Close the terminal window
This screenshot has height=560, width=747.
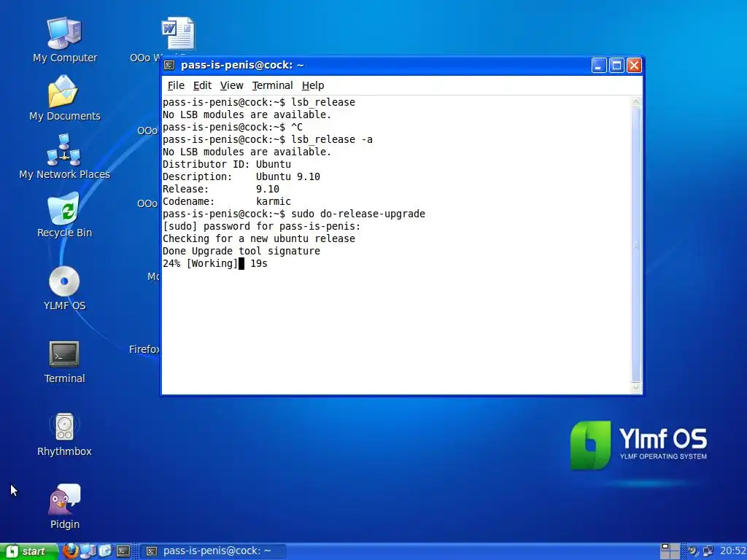[x=634, y=65]
